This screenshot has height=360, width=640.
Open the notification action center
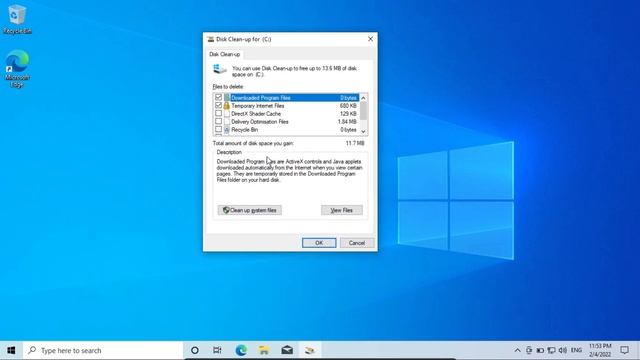624,350
